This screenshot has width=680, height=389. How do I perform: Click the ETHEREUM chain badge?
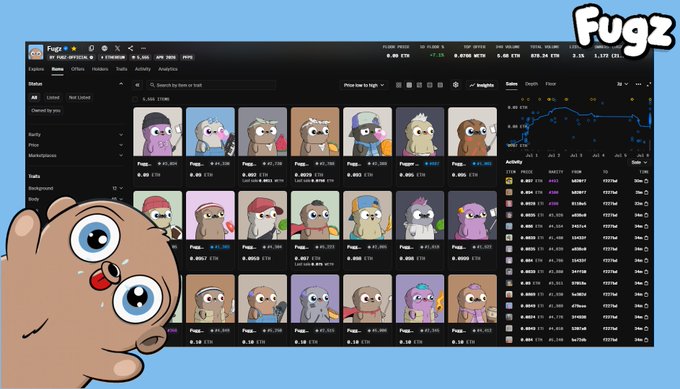(x=113, y=57)
